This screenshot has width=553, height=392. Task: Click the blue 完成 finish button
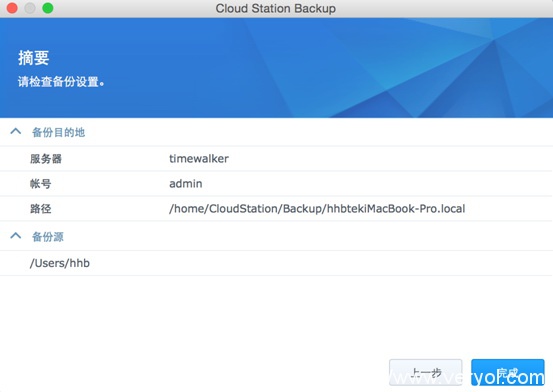[508, 372]
